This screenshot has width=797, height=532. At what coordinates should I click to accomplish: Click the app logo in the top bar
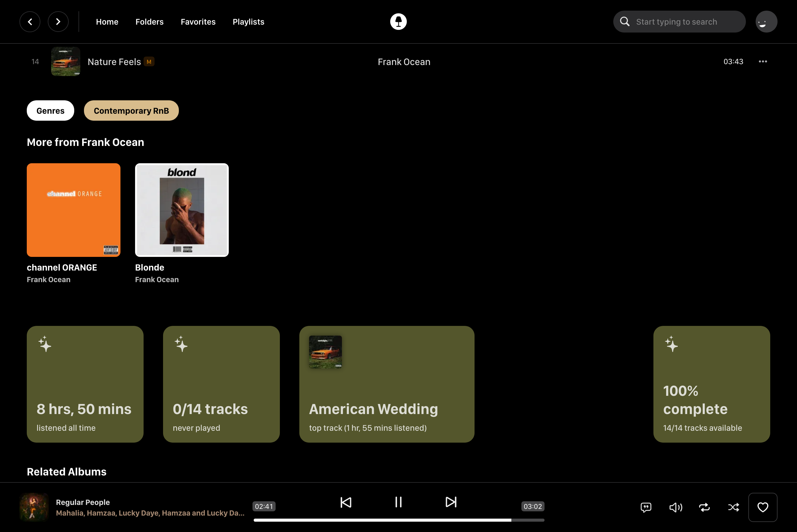click(398, 22)
